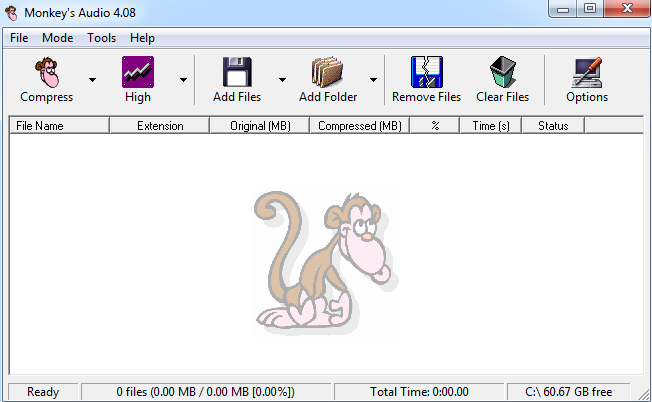
Task: Close the Monkey's Audio window
Action: [x=627, y=9]
